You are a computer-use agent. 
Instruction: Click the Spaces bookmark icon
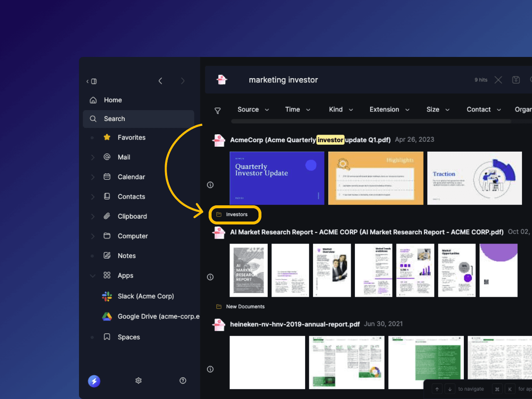[x=107, y=337]
